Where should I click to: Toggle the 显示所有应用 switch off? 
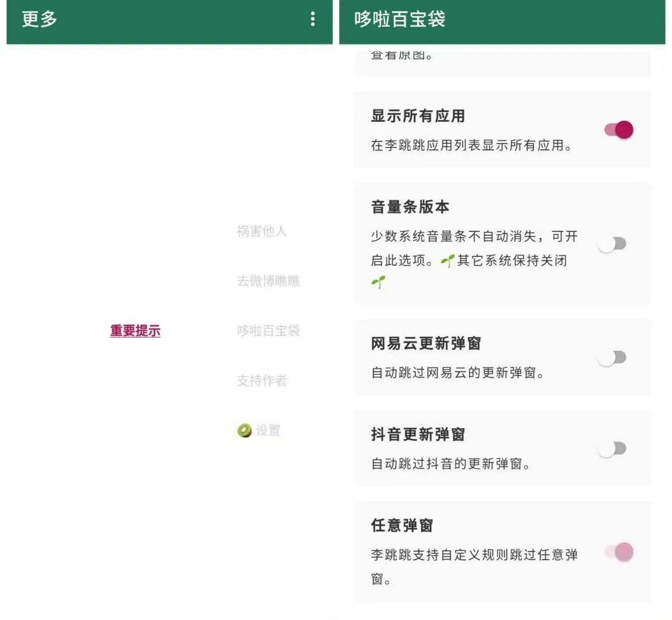coord(618,130)
